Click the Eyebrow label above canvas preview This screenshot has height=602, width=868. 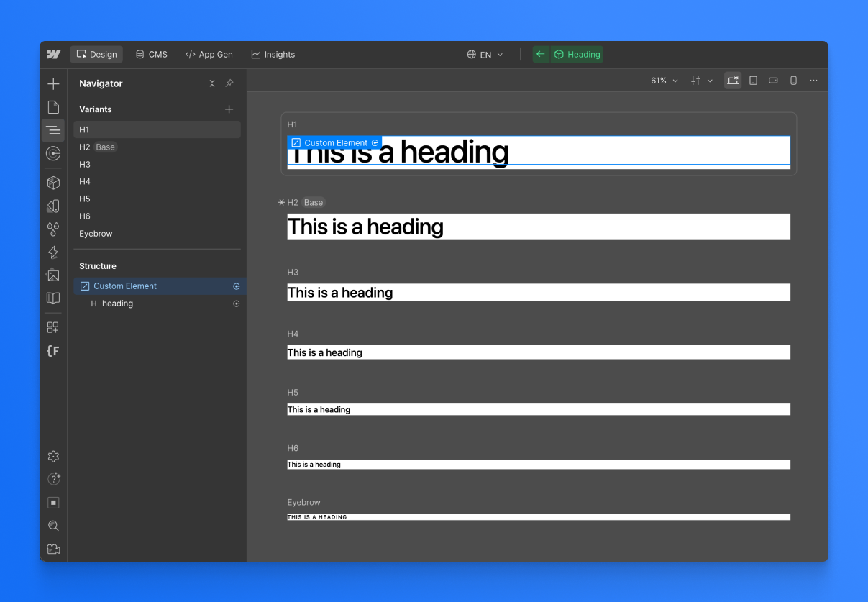[x=304, y=503]
